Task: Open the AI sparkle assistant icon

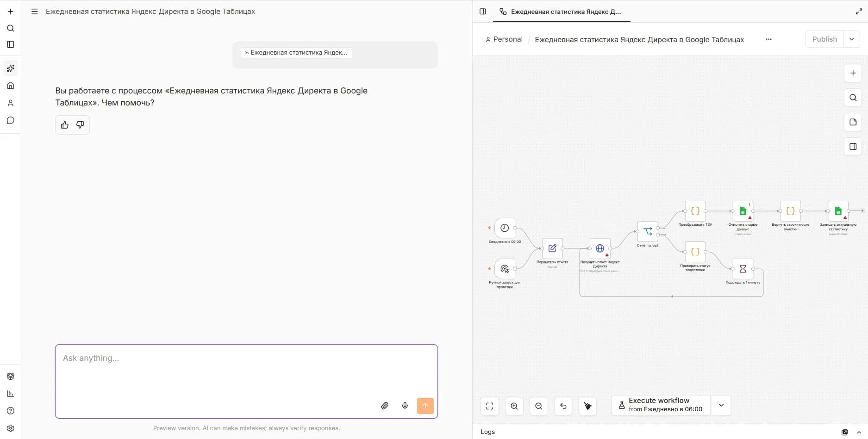Action: tap(11, 68)
